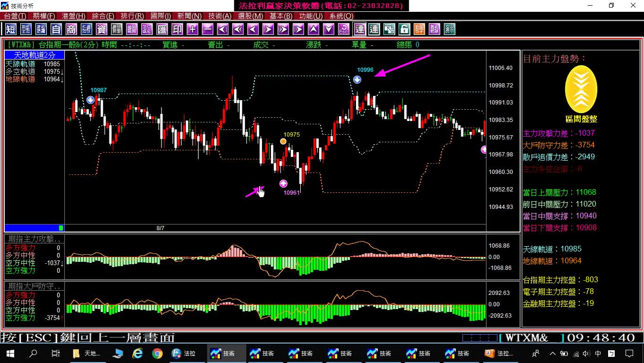Click the 匯 export toolbar icon
Viewport: 644px width, 363px height.
point(162,29)
